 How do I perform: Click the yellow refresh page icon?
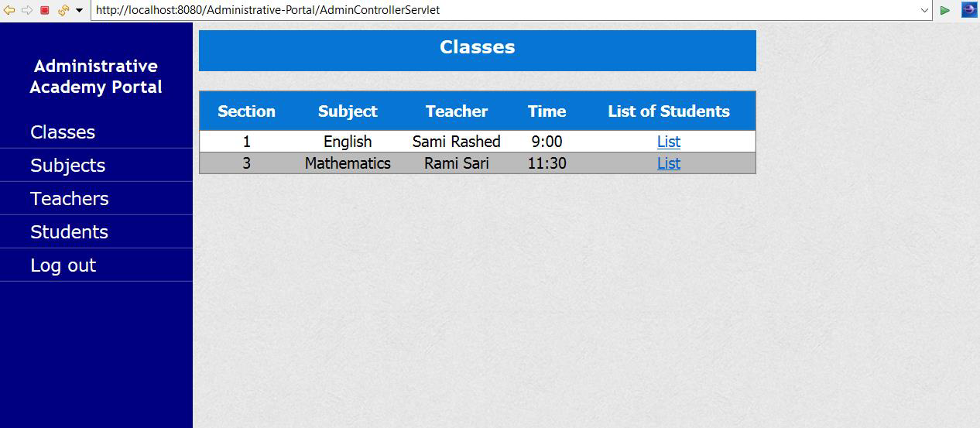63,10
